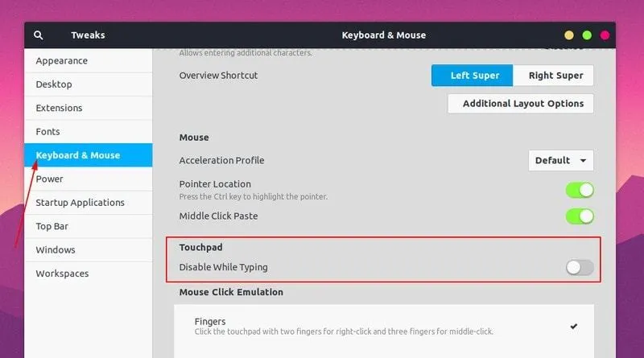Click Additional Layout Options button
Viewport: 644px width, 358px height.
pyautogui.click(x=522, y=104)
